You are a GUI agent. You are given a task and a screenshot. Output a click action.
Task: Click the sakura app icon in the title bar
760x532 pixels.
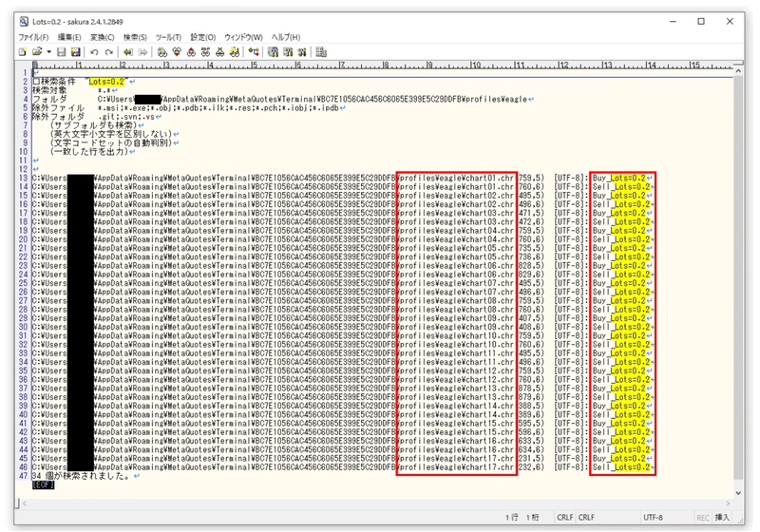[x=24, y=21]
